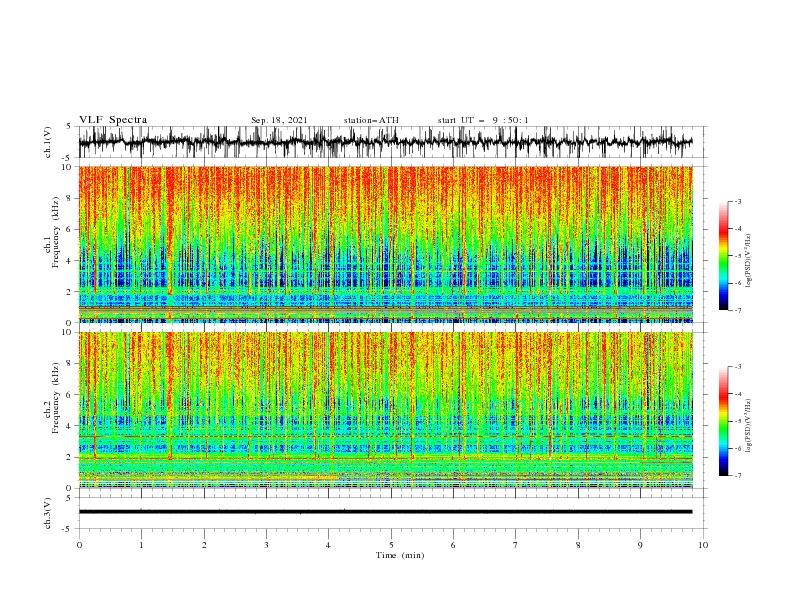Click the lower colorbar 'log(PSD)(V²/Hz)' label
Screen dimensions: 792x612
tap(748, 425)
